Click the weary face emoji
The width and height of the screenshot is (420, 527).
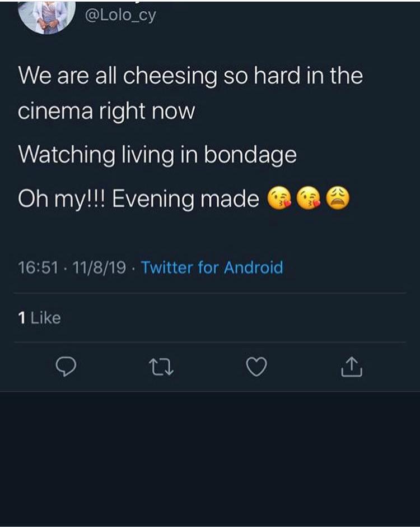pos(337,199)
